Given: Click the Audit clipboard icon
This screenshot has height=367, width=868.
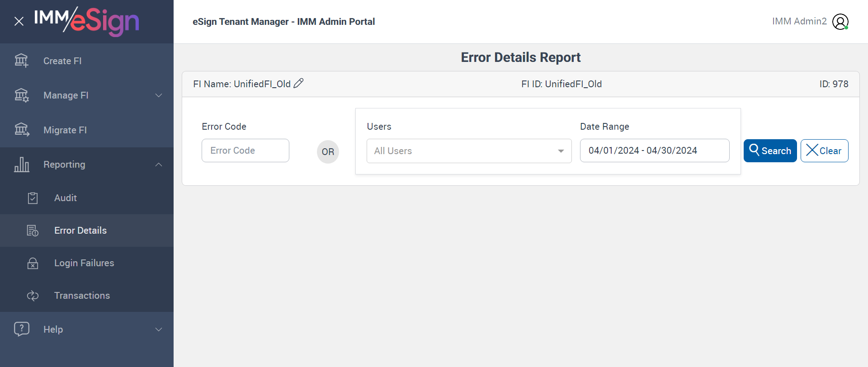Looking at the screenshot, I should pos(33,198).
